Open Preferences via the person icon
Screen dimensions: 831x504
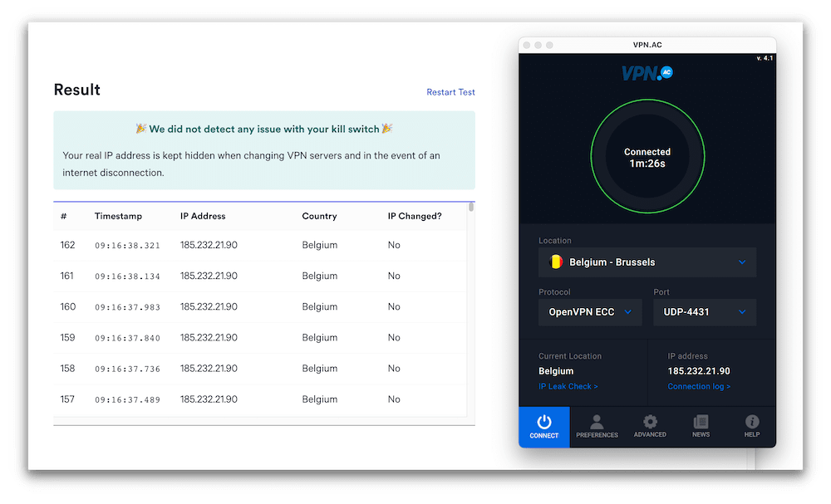point(597,423)
